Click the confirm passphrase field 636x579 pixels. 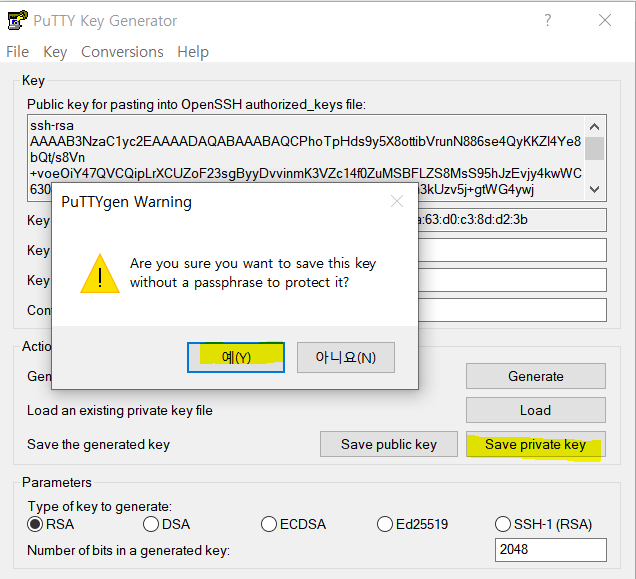coord(512,310)
